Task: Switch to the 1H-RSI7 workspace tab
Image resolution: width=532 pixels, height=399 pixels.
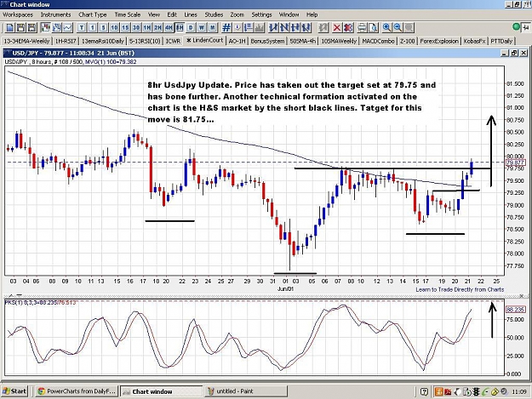Action: 66,41
